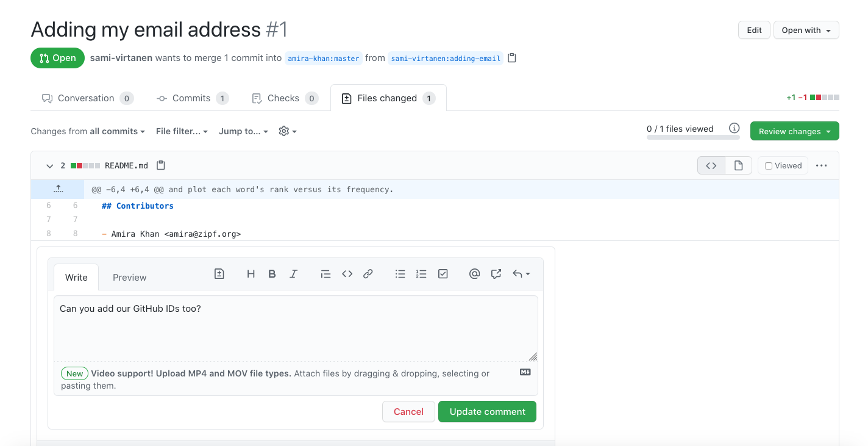
Task: Copy README.md file path to clipboard
Action: click(x=161, y=165)
